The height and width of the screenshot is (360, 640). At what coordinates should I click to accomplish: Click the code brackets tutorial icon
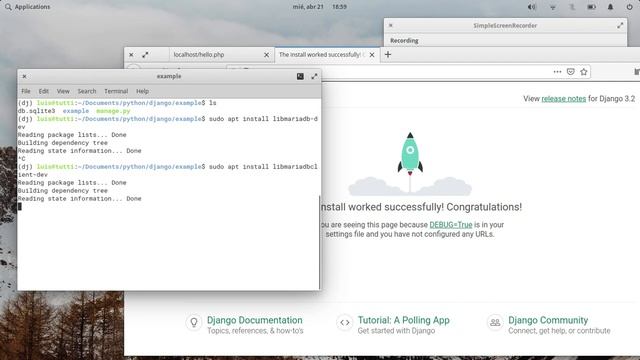click(344, 322)
